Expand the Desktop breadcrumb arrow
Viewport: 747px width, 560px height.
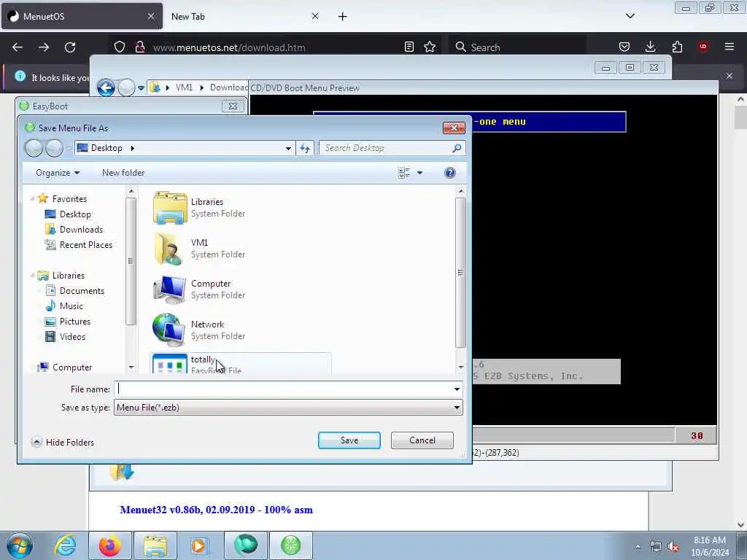pos(133,148)
